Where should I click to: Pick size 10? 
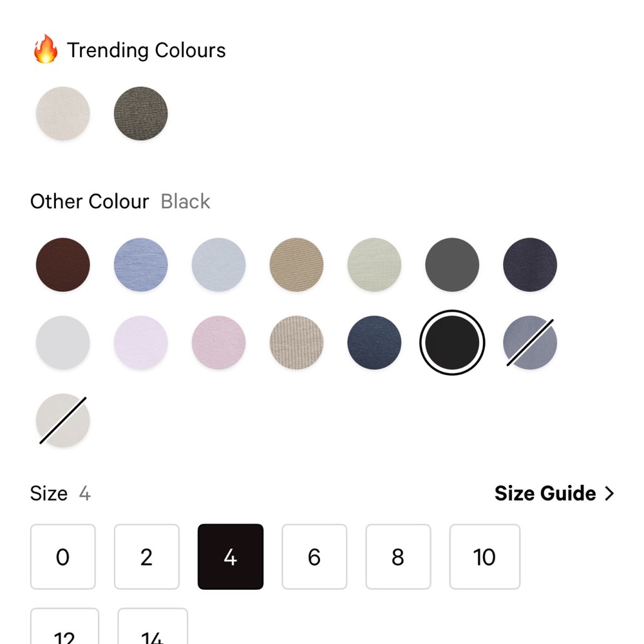pyautogui.click(x=484, y=557)
